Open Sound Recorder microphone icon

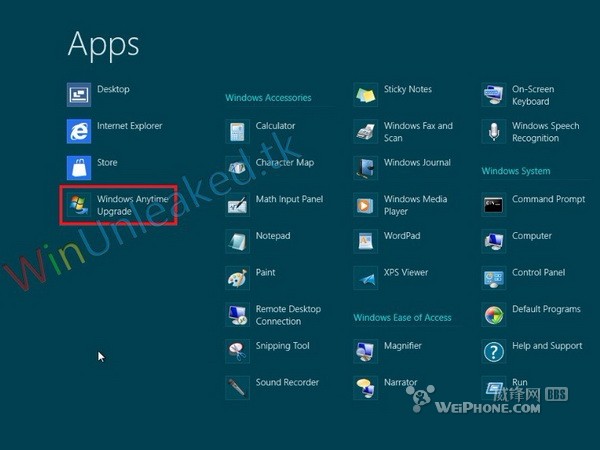point(238,388)
